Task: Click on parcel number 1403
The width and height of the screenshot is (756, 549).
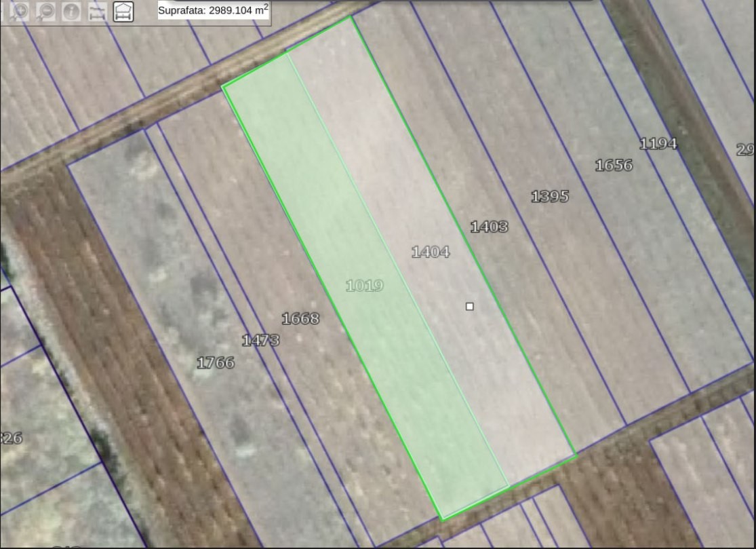Action: (489, 227)
